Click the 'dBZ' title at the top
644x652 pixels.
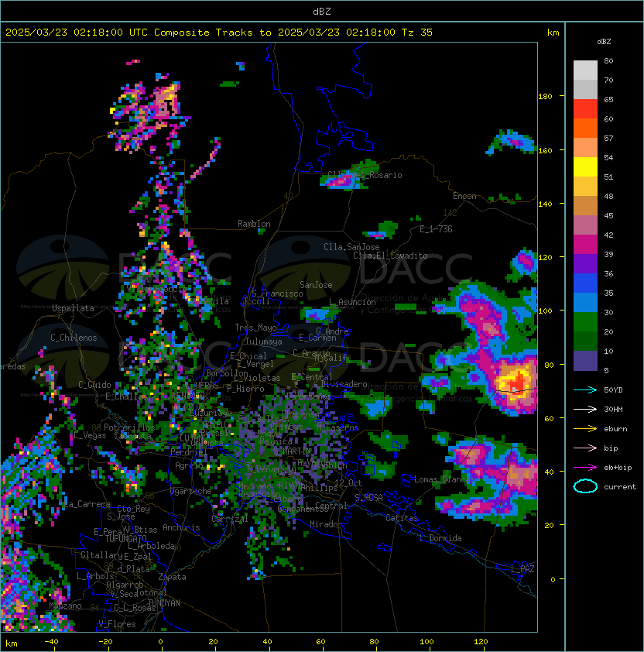pos(322,11)
